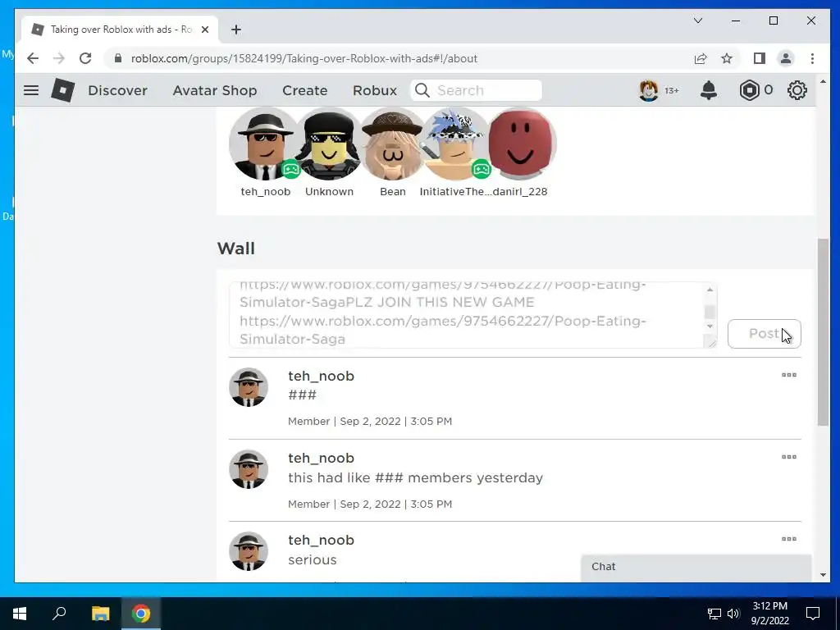Open File Explorer from the taskbar
The height and width of the screenshot is (630, 840).
[100, 614]
